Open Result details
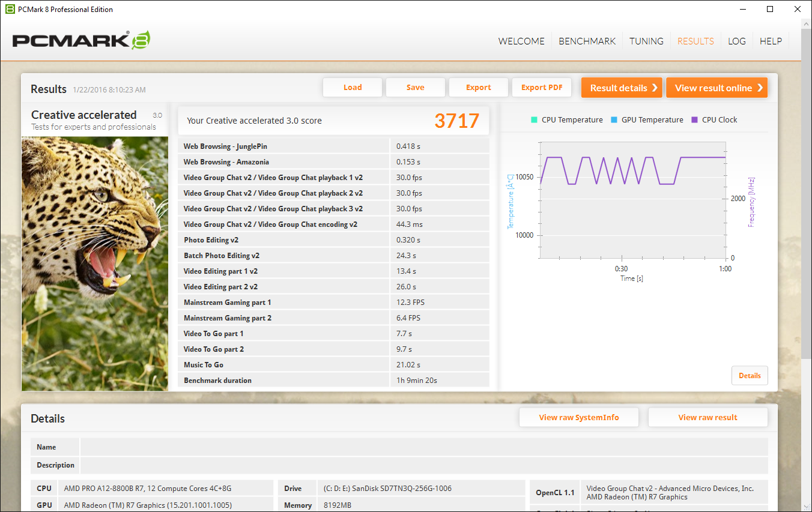Image resolution: width=812 pixels, height=512 pixels. tap(622, 88)
